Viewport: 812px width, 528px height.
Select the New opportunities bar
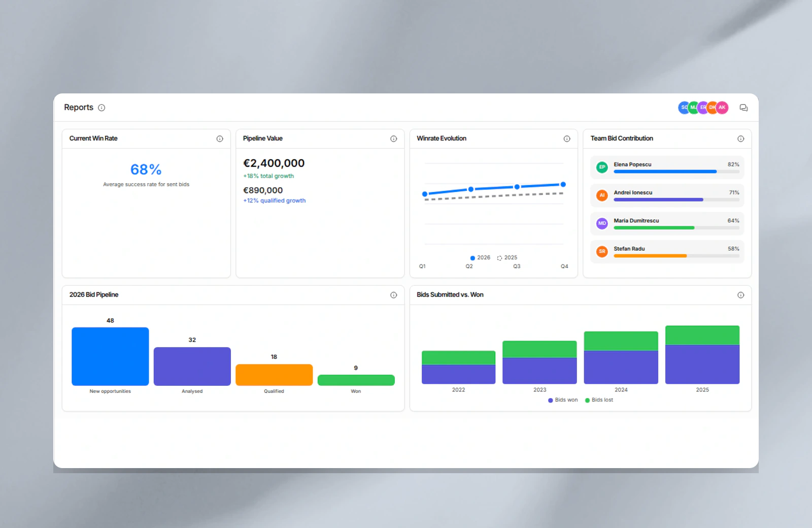110,356
